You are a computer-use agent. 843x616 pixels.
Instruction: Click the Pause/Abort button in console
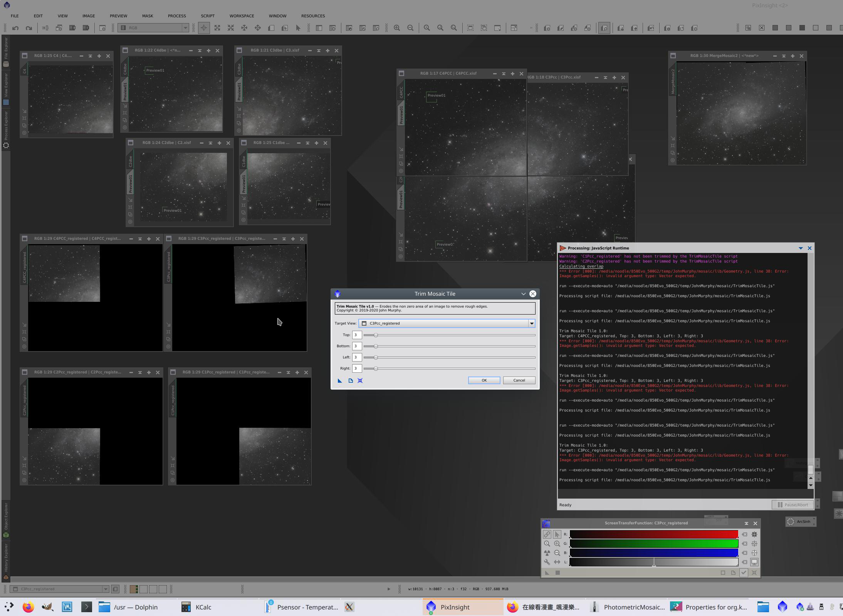793,505
